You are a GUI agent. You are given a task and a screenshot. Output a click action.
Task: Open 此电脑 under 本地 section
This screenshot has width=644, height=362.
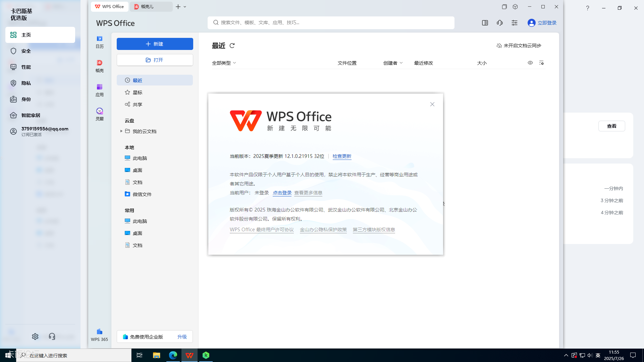pyautogui.click(x=155, y=158)
